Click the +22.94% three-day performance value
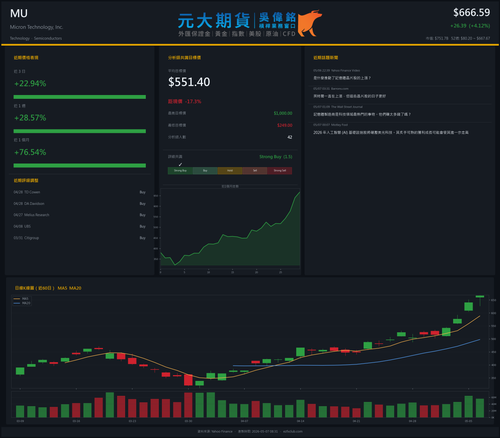The height and width of the screenshot is (438, 500). [x=30, y=83]
